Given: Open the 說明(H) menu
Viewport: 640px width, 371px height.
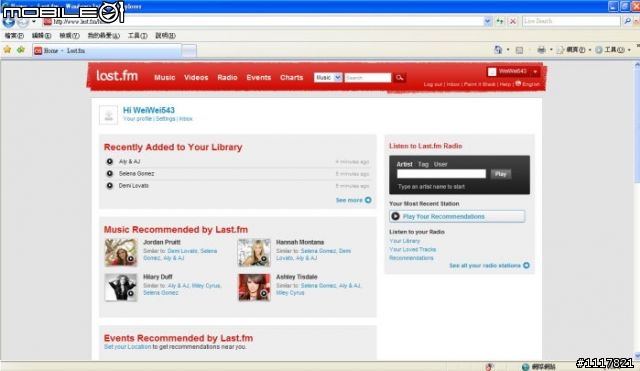Looking at the screenshot, I should (x=165, y=36).
